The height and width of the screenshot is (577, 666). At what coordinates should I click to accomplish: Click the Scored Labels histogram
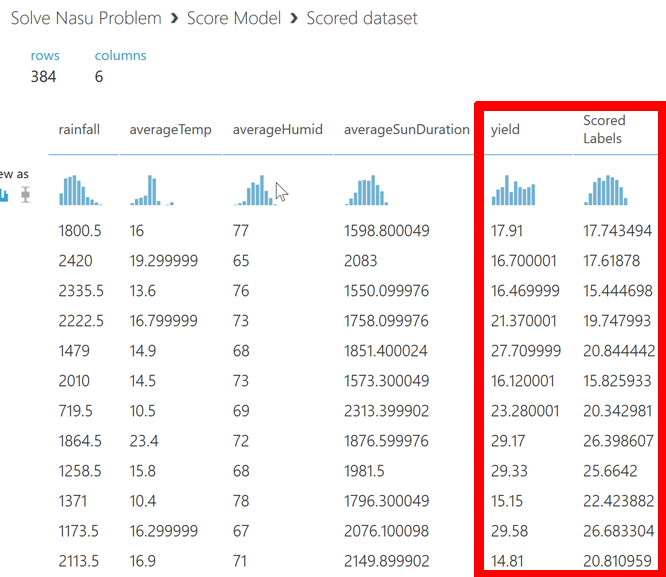pos(606,190)
